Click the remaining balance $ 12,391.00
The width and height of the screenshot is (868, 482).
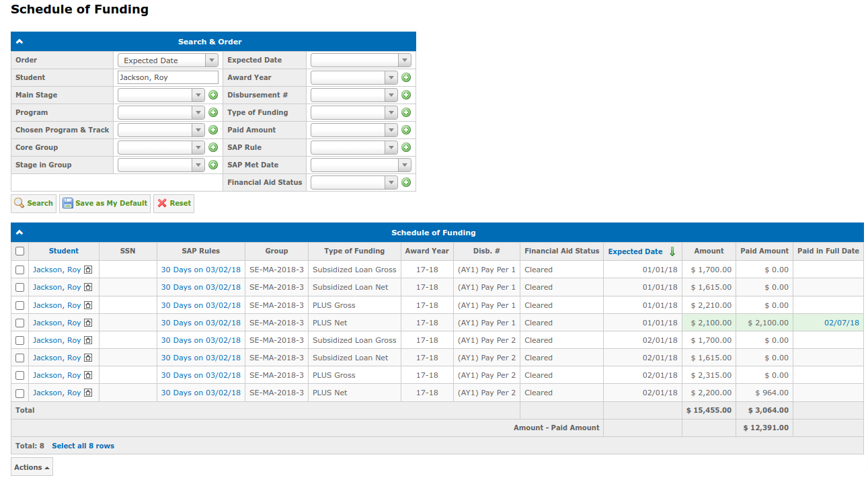point(766,428)
